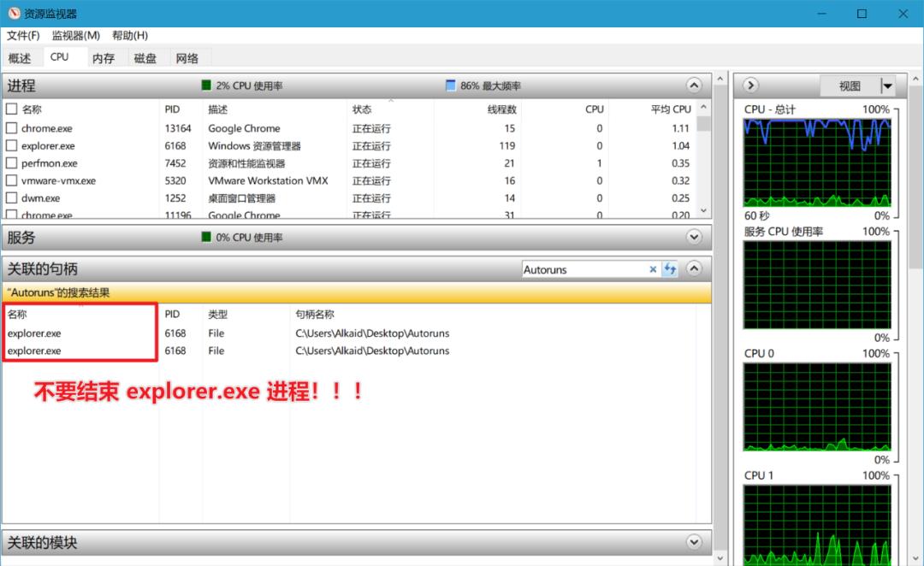Sort processes by the PID column header
Viewport: 924px width, 566px height.
point(173,109)
